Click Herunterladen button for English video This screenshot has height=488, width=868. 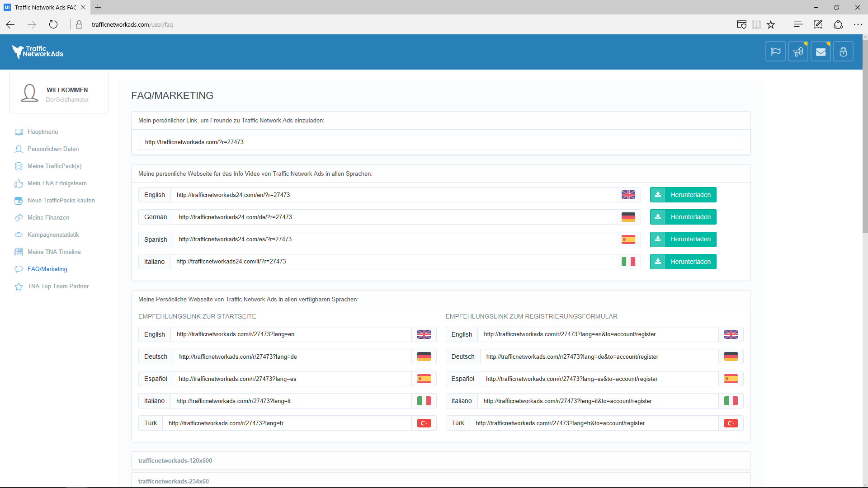click(x=683, y=195)
